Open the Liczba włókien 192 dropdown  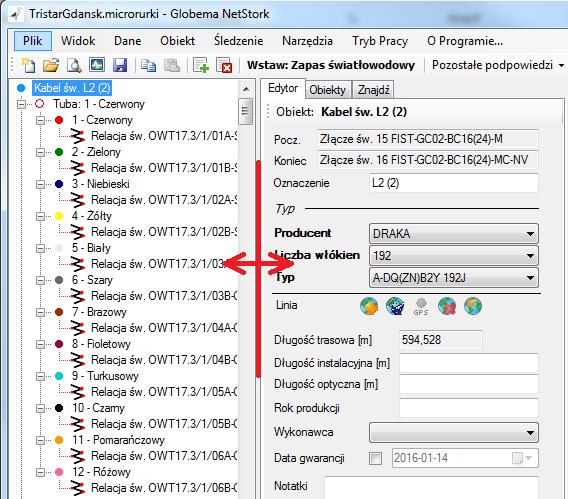(x=454, y=256)
